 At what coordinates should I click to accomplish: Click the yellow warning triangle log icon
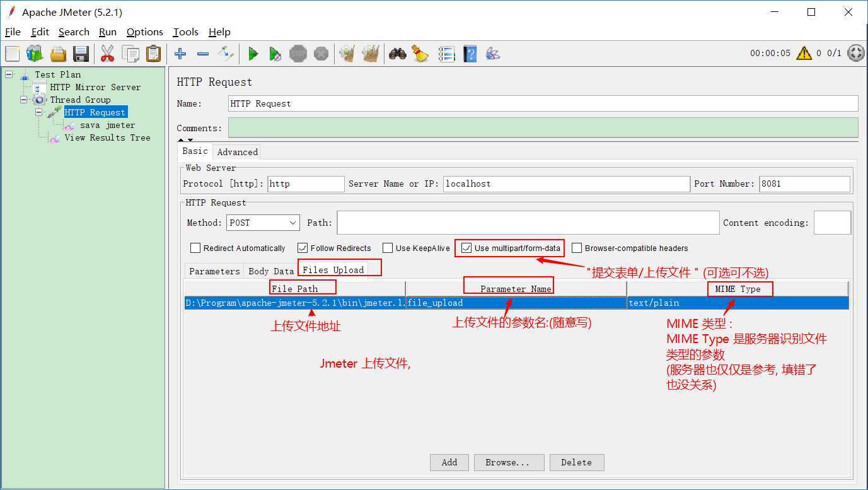[804, 53]
